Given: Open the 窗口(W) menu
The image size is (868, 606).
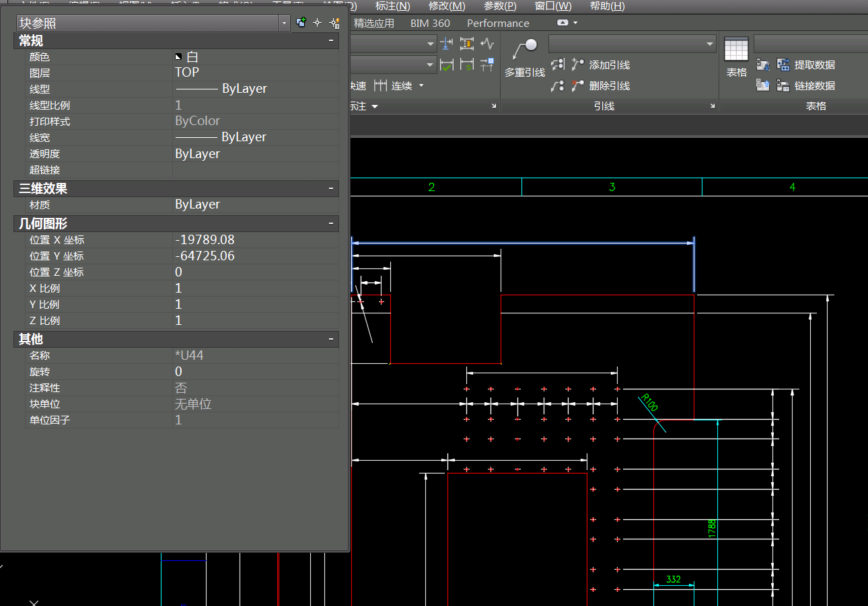Looking at the screenshot, I should pos(553,6).
